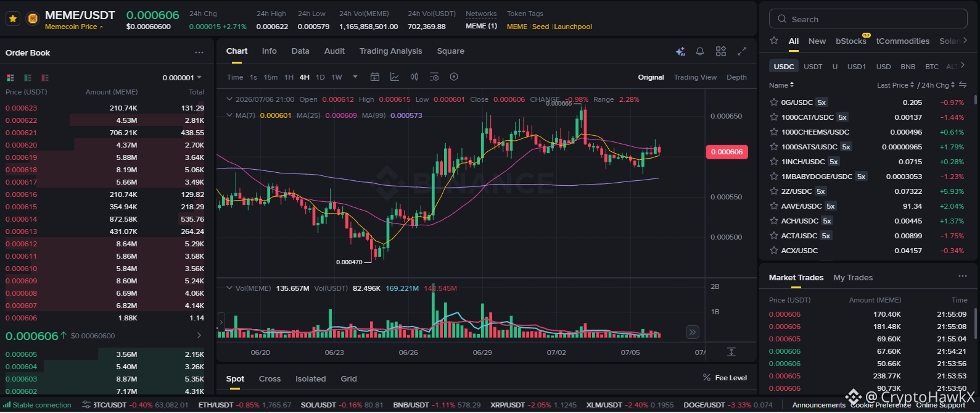The image size is (980, 413).
Task: Click the auto-fit price scale icon
Action: 731,352
